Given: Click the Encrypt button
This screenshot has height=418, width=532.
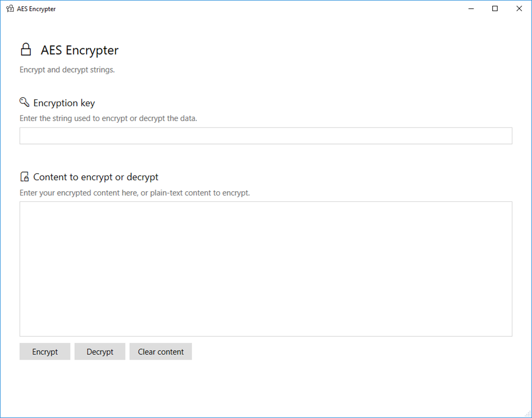Looking at the screenshot, I should (45, 352).
